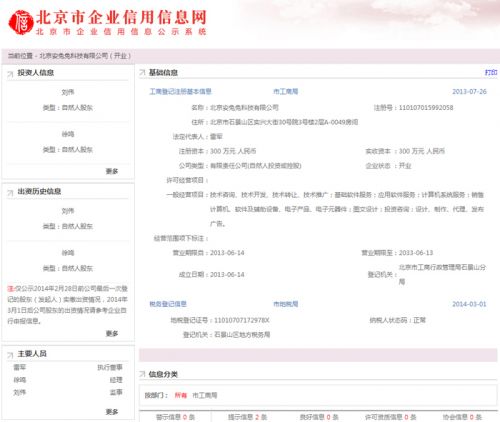
Task: Click the 营业期限自 value 2013-06-14
Action: pyautogui.click(x=227, y=253)
